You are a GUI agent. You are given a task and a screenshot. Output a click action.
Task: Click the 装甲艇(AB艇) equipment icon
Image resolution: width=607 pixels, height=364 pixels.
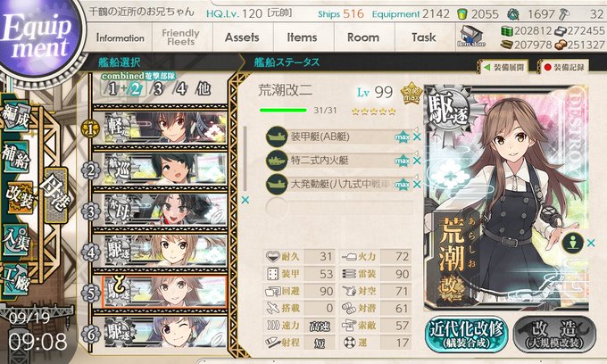[277, 136]
